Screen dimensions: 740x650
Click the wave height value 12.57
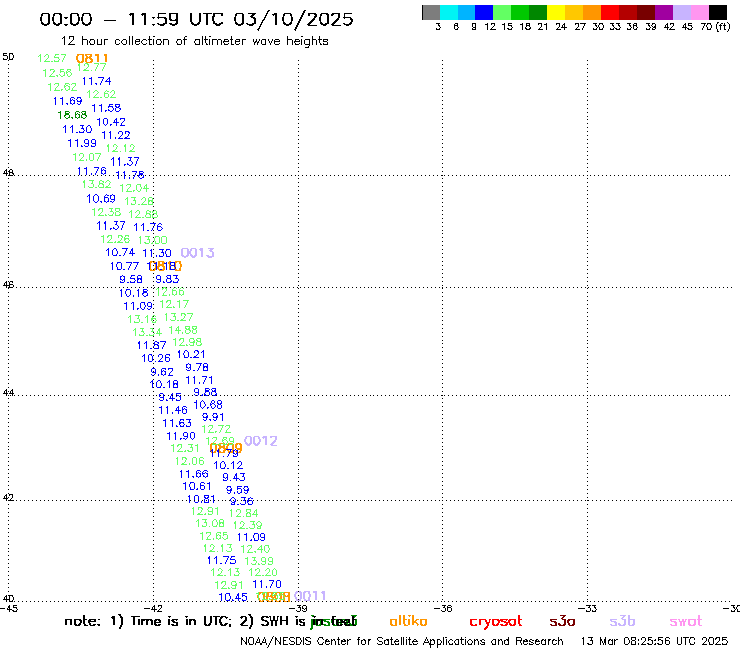tap(52, 58)
